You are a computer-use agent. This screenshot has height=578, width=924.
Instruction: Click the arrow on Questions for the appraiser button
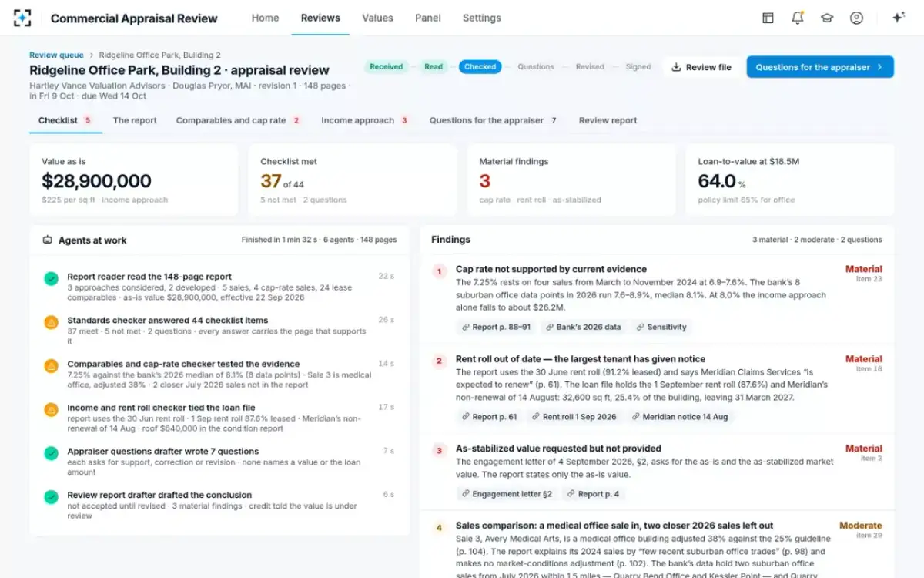click(x=879, y=67)
